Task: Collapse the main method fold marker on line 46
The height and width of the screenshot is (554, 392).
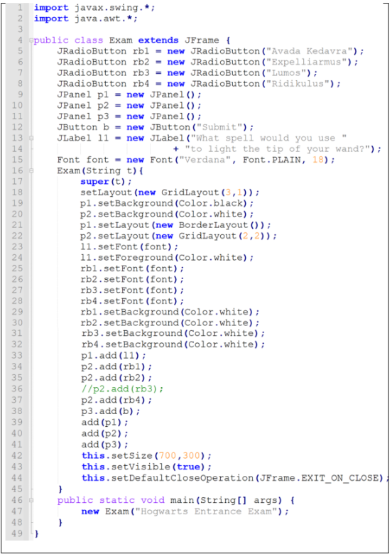Action: coord(31,500)
